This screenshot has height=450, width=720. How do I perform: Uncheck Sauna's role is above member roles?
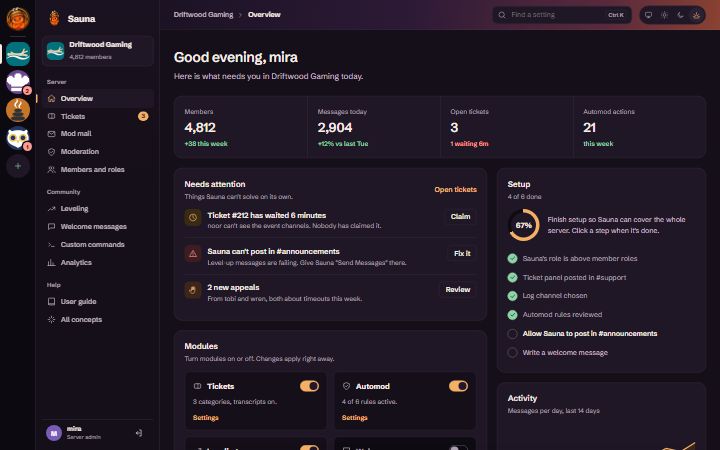(512, 258)
